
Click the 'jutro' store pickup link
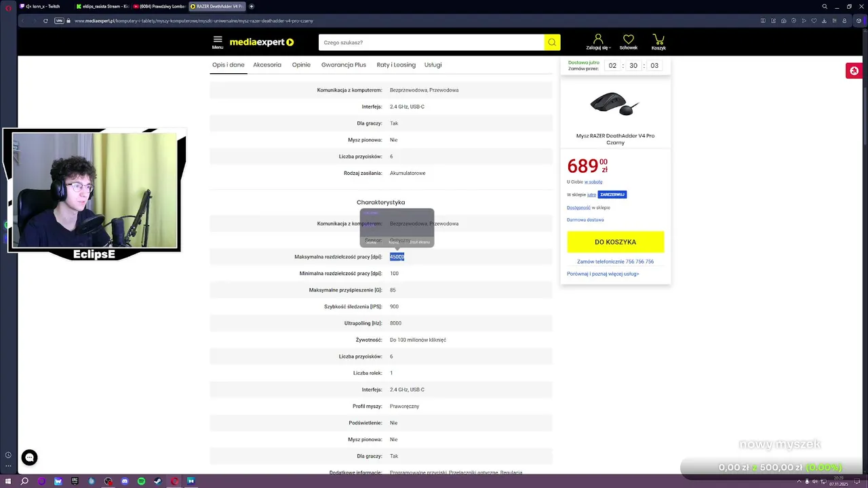[591, 195]
